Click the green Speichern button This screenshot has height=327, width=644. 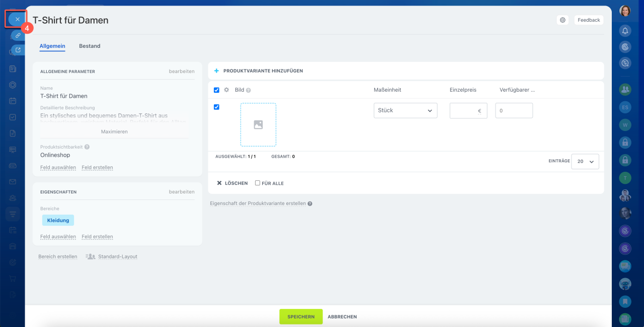pos(301,317)
